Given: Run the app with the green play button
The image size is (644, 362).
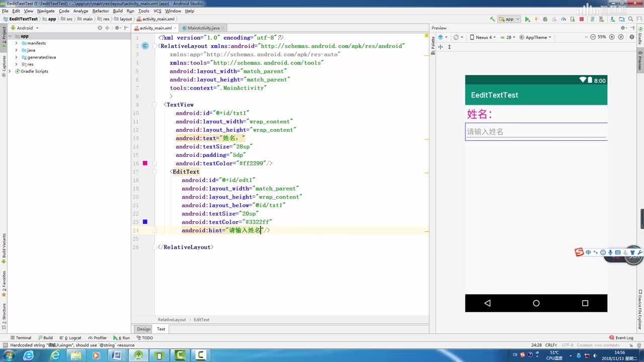Looking at the screenshot, I should pyautogui.click(x=527, y=19).
